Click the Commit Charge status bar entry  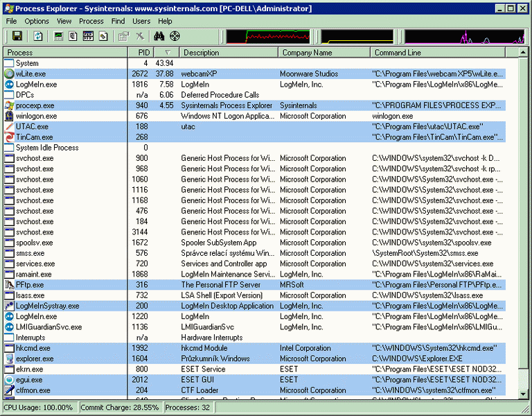point(120,407)
